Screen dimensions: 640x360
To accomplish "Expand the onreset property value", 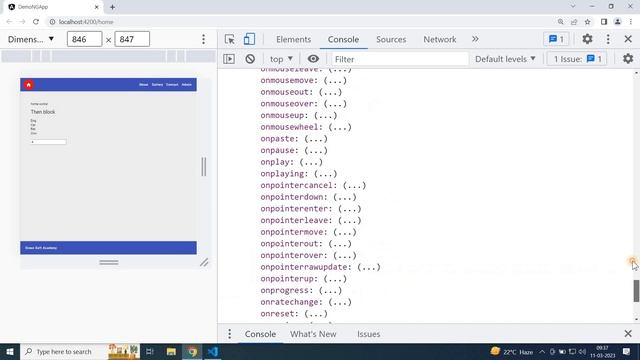I will [x=316, y=314].
